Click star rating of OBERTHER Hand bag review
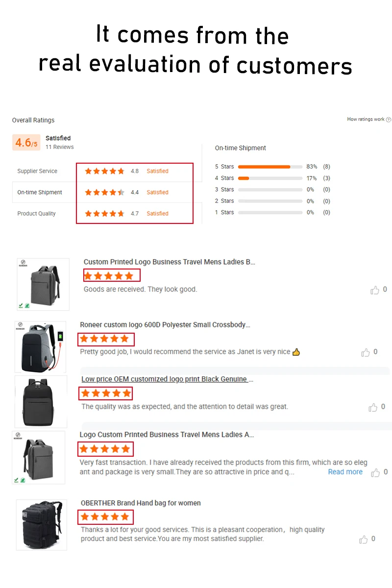Screen dimensions: 392x588 (105, 516)
